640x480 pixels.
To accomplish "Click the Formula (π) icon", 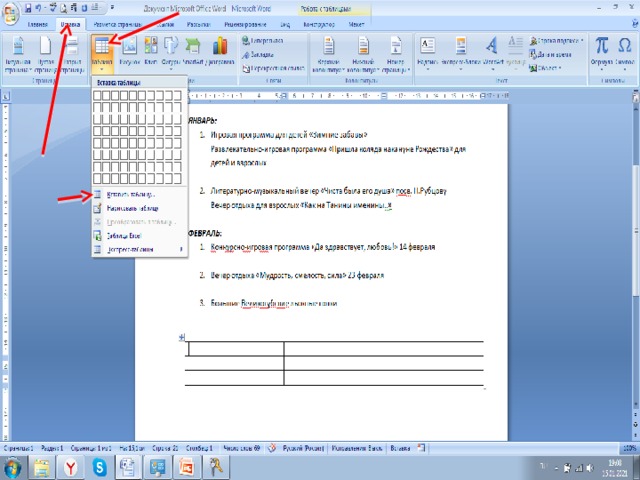I will [x=602, y=50].
